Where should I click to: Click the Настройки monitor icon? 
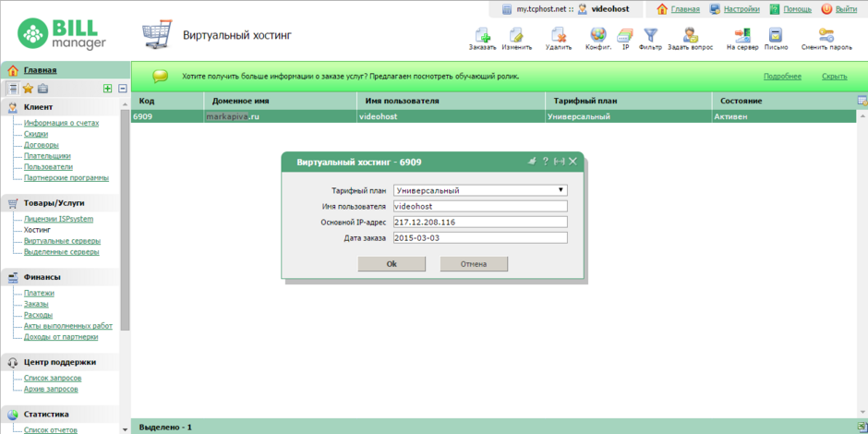715,9
